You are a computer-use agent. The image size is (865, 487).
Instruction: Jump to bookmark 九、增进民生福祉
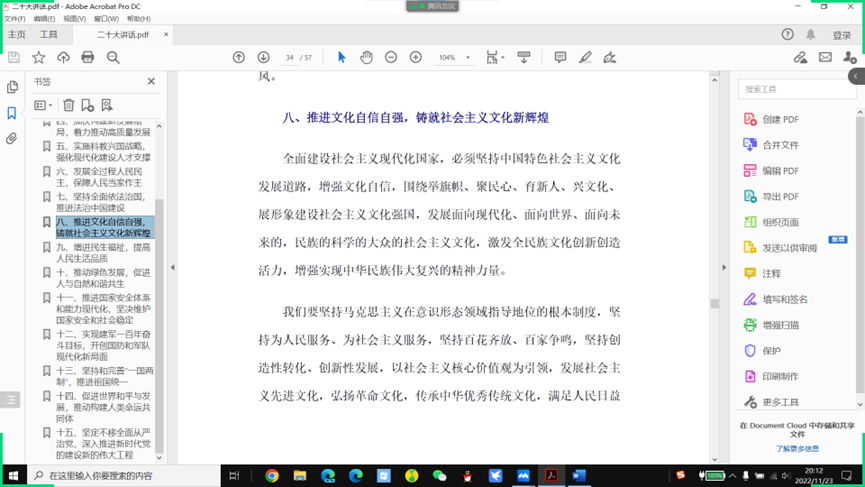tap(103, 253)
